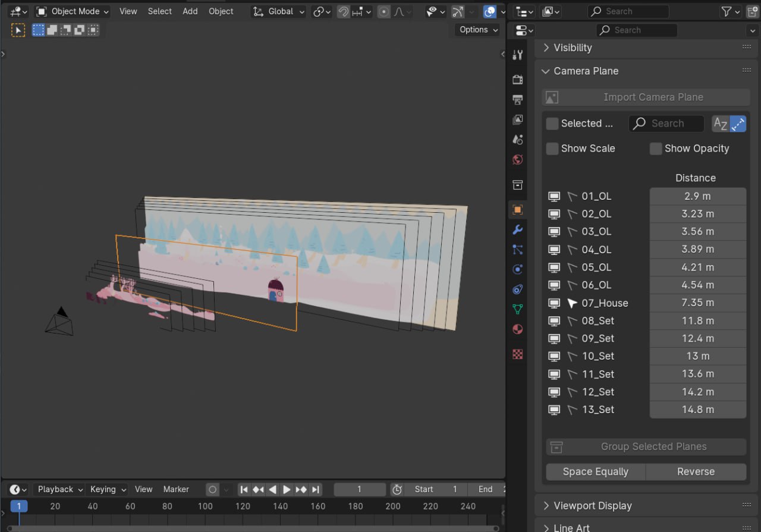Open the Object Mode dropdown

click(71, 11)
